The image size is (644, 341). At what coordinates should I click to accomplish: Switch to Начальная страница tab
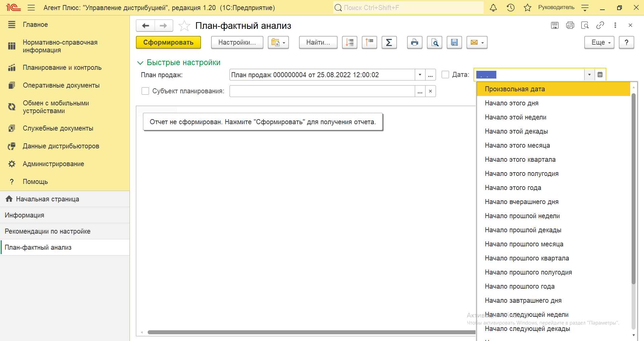click(48, 199)
